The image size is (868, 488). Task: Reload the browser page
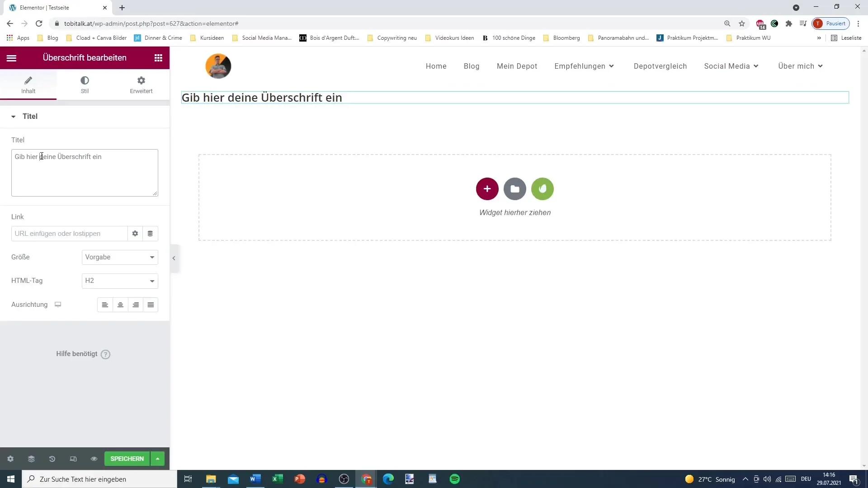tap(39, 23)
